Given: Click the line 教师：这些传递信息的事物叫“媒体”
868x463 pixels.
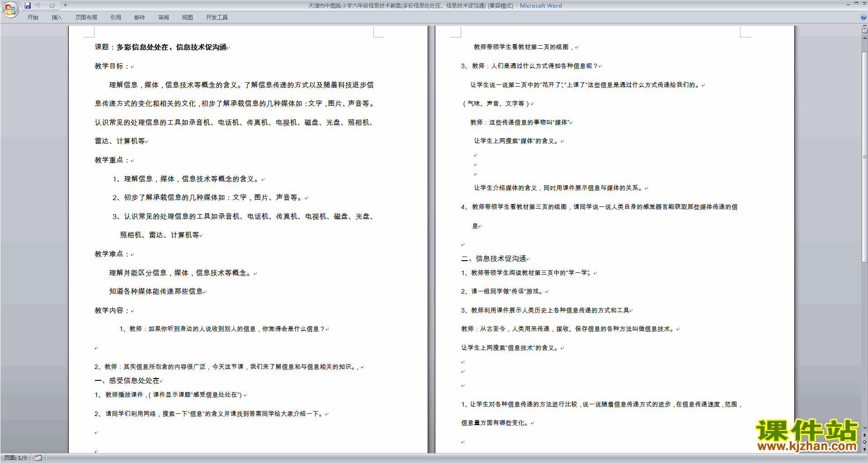Looking at the screenshot, I should click(x=520, y=122).
